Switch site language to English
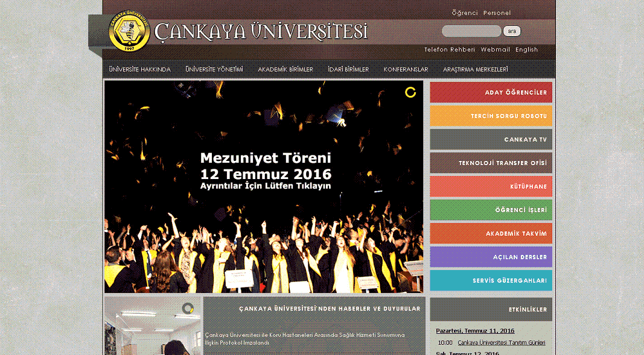This screenshot has width=644, height=355. tap(526, 49)
